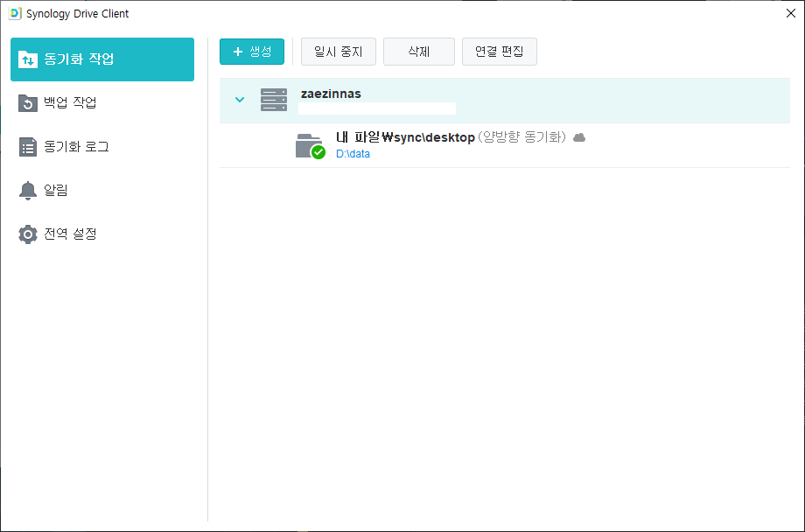
Task: Click the sync task folder arrows icon
Action: click(28, 59)
